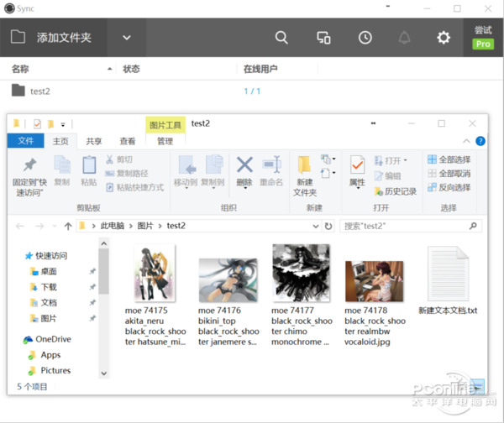Click navigation pane scrollbar down arrow

pos(104,373)
